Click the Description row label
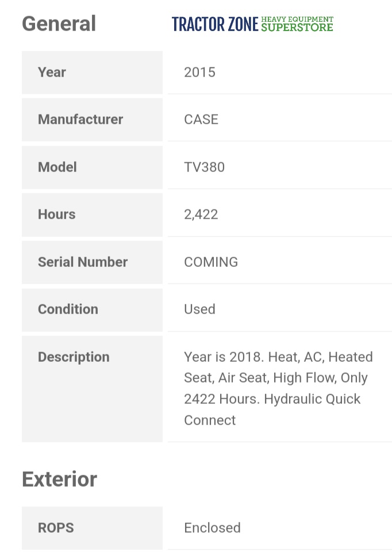 pos(74,357)
